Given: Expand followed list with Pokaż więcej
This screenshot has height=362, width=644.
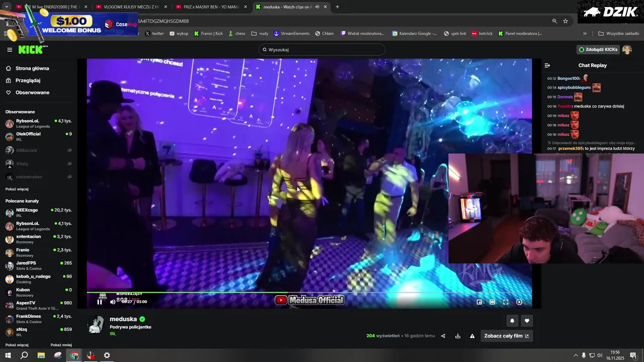Looking at the screenshot, I should tap(17, 189).
